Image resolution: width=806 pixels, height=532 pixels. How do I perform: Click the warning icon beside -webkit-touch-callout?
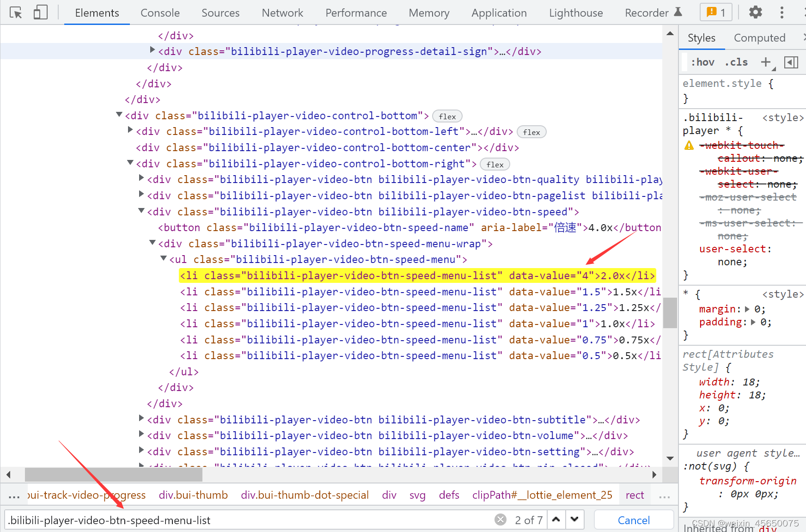point(689,146)
